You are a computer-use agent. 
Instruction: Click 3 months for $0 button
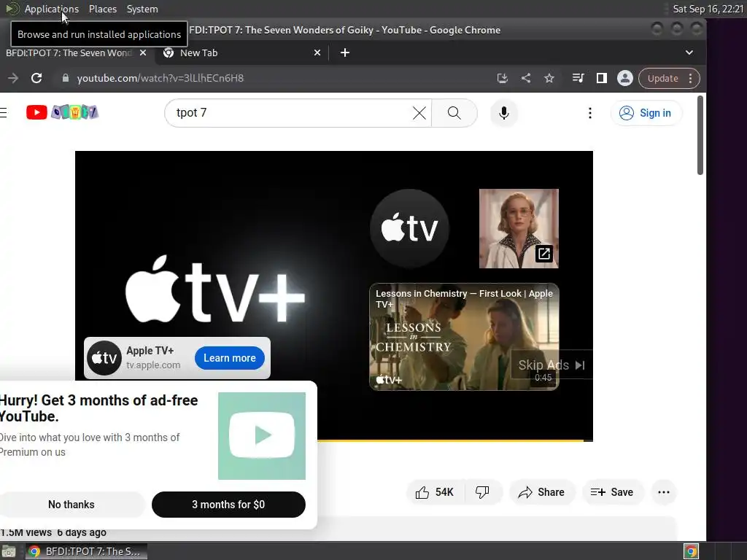coord(228,505)
